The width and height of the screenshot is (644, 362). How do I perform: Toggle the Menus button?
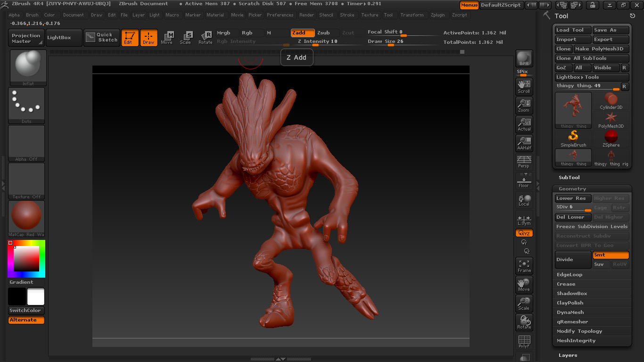[x=469, y=5]
